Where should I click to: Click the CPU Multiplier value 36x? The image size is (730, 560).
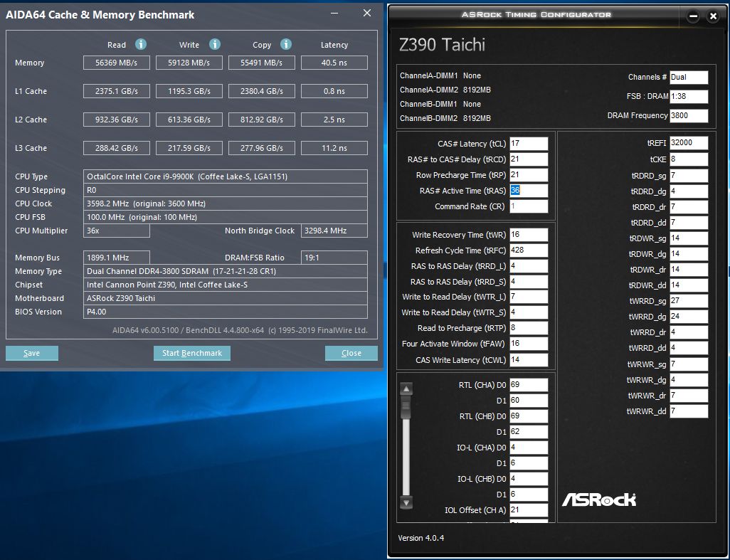117,231
